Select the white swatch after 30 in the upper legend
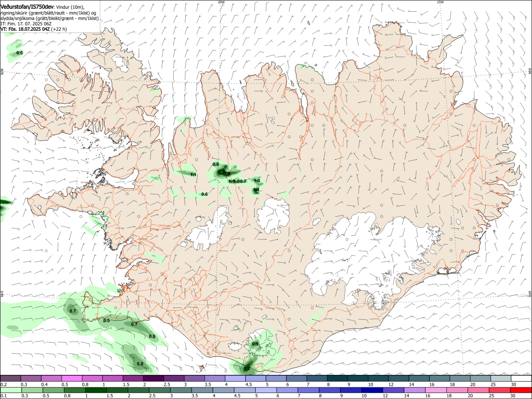The image size is (532, 399). point(522,378)
